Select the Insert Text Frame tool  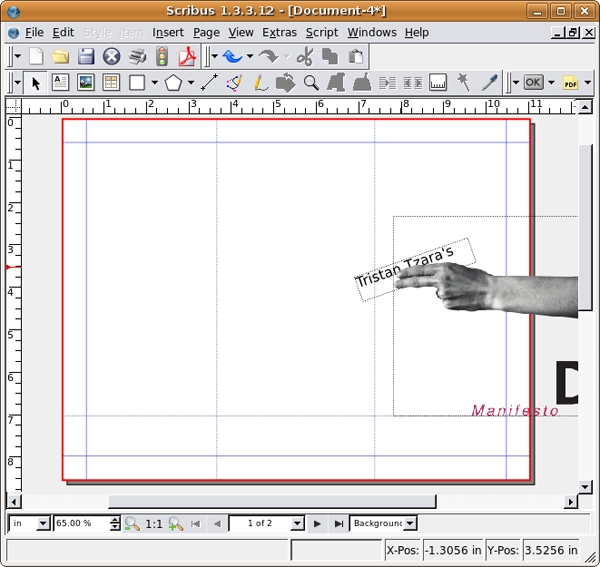[60, 83]
